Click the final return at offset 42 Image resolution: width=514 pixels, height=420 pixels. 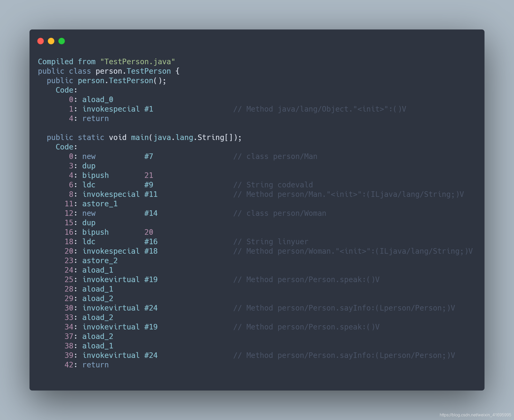pos(95,365)
